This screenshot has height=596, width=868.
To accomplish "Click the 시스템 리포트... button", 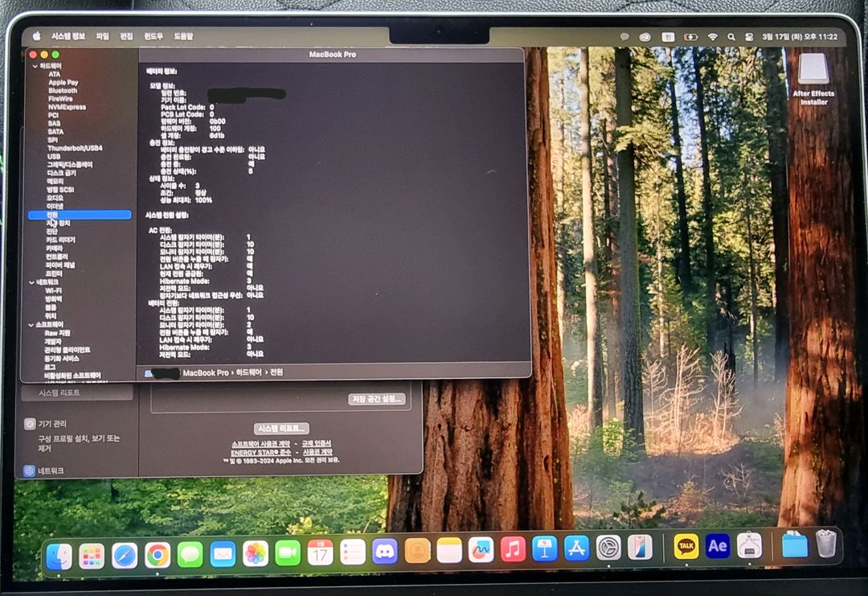I will (281, 429).
